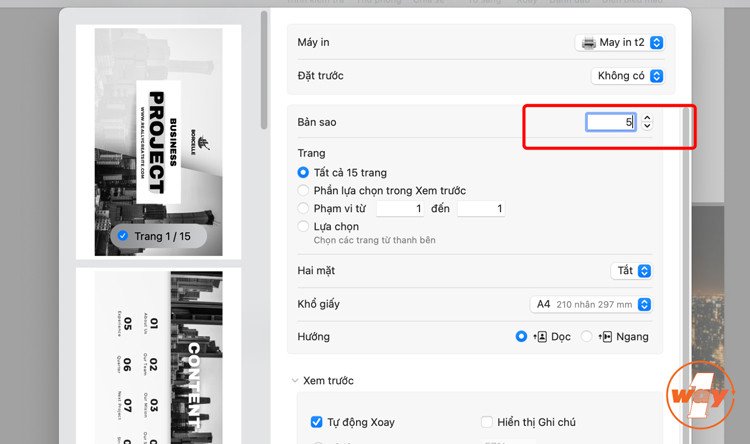Enable the Hiển thị Ghi chú checkbox
Screen dimensions: 750x444
(x=486, y=422)
